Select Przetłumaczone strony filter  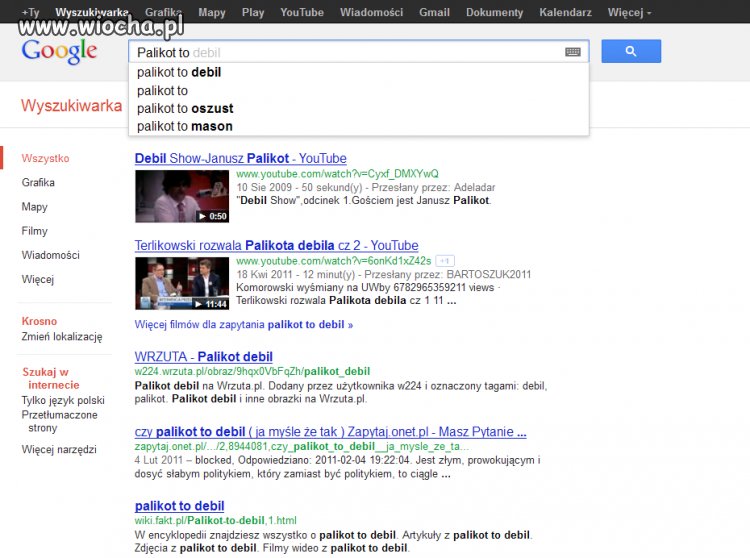[59, 421]
